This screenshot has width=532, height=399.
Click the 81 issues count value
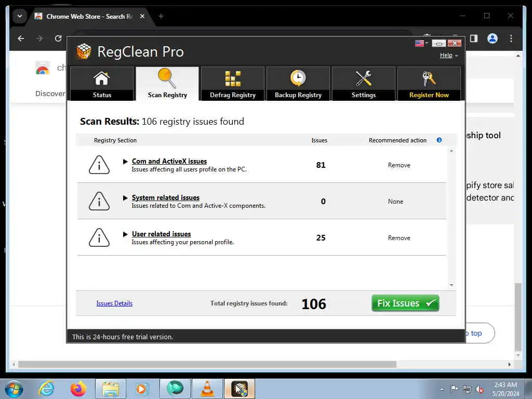(321, 165)
